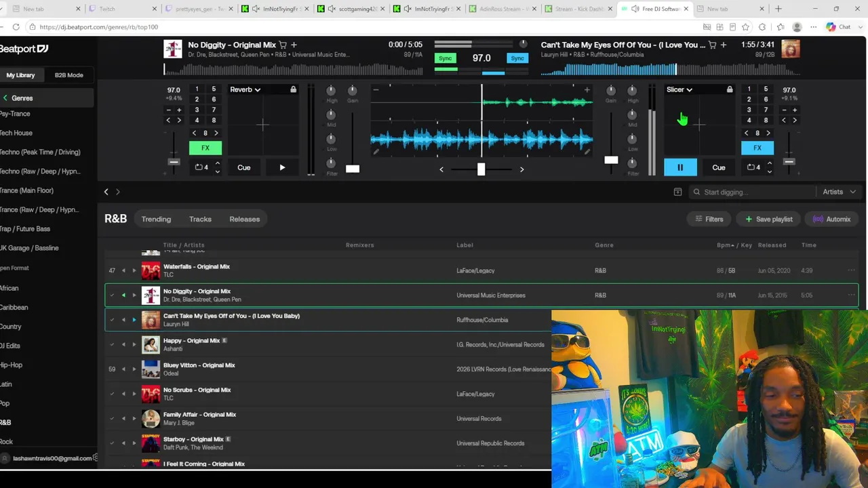Click the lock icon on the Reverb FX pad
The width and height of the screenshot is (868, 488).
[x=293, y=89]
